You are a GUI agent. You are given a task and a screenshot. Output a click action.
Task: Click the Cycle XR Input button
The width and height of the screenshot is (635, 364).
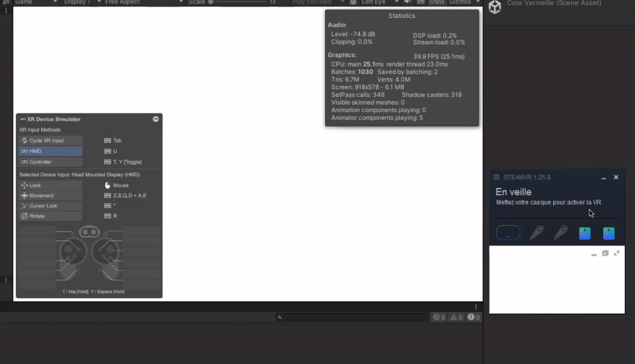point(50,140)
